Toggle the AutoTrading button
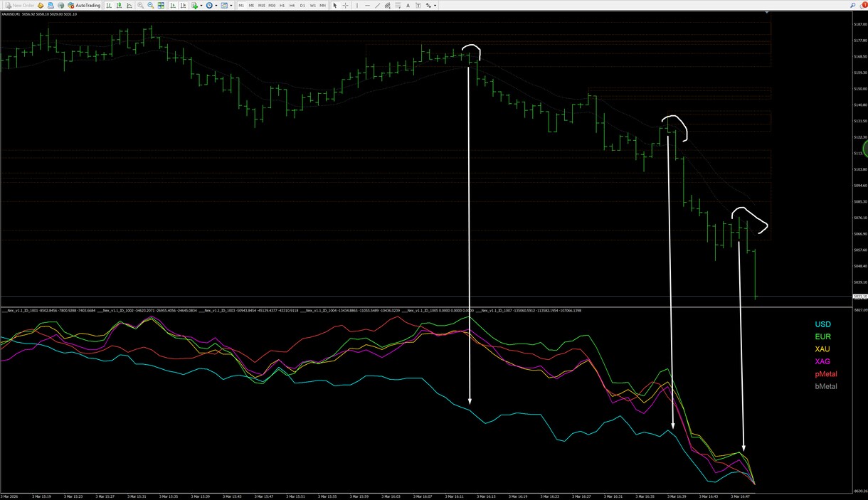The height and width of the screenshot is (500, 868). 83,5
